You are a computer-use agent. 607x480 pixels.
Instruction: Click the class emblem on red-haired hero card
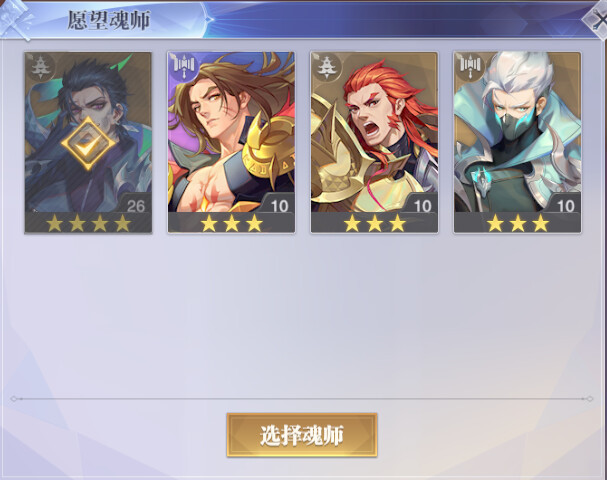point(327,67)
